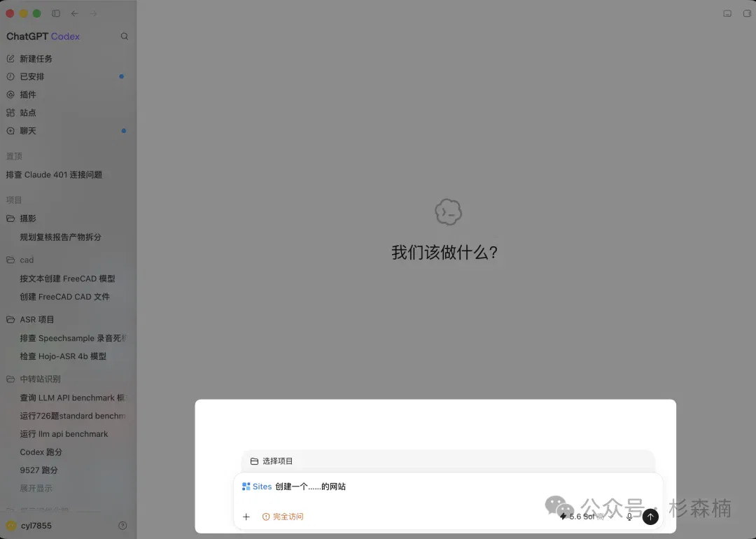Click the 项目 projects section header
Image resolution: width=756 pixels, height=539 pixels.
[14, 200]
